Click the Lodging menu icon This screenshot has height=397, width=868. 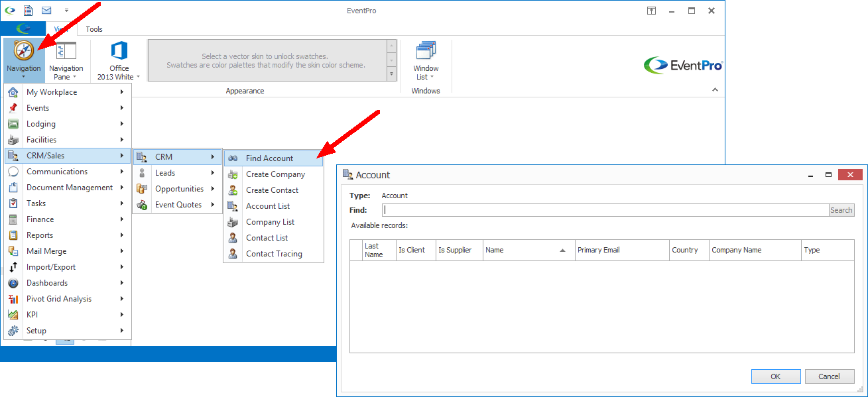(x=13, y=124)
